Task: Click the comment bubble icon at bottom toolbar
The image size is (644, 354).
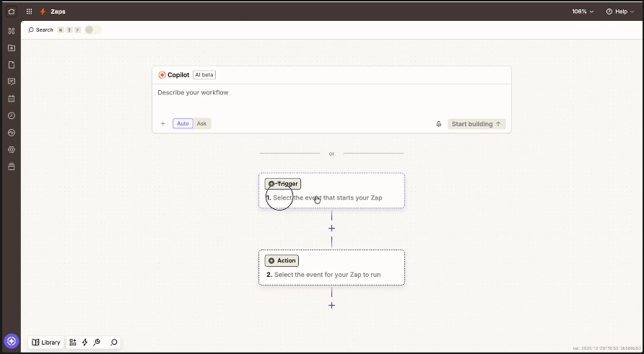Action: (x=114, y=342)
